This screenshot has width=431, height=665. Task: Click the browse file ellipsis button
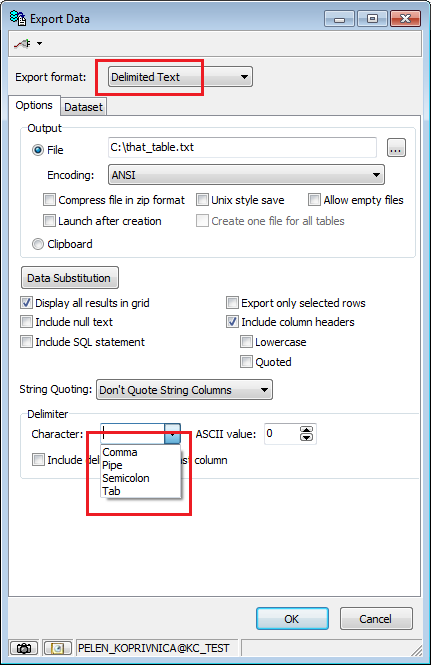click(x=396, y=148)
